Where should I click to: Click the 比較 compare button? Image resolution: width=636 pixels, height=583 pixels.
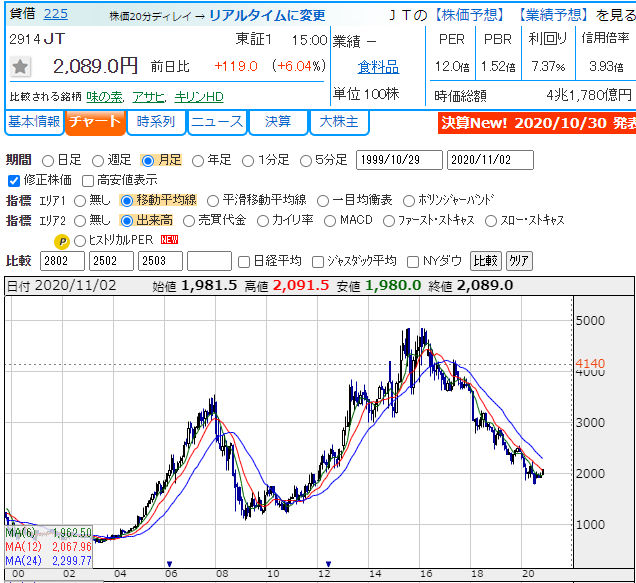486,261
